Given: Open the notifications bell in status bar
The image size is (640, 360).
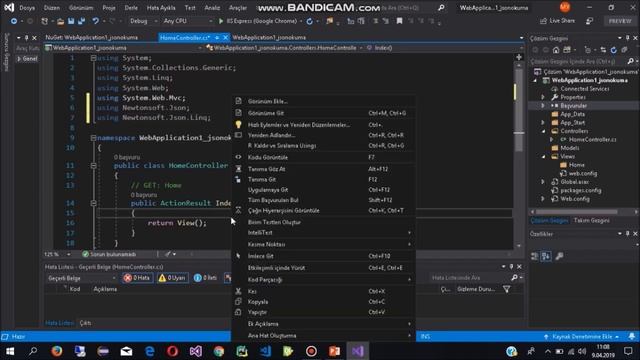Looking at the screenshot, I should pos(632,336).
